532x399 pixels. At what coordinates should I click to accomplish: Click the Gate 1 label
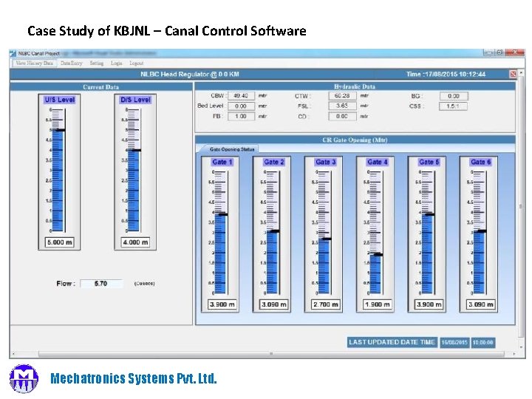point(222,162)
